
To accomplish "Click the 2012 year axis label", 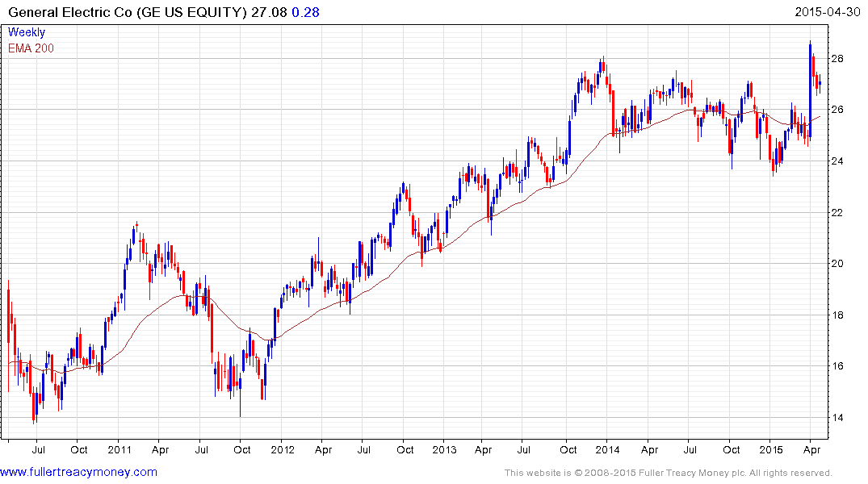I will click(283, 449).
